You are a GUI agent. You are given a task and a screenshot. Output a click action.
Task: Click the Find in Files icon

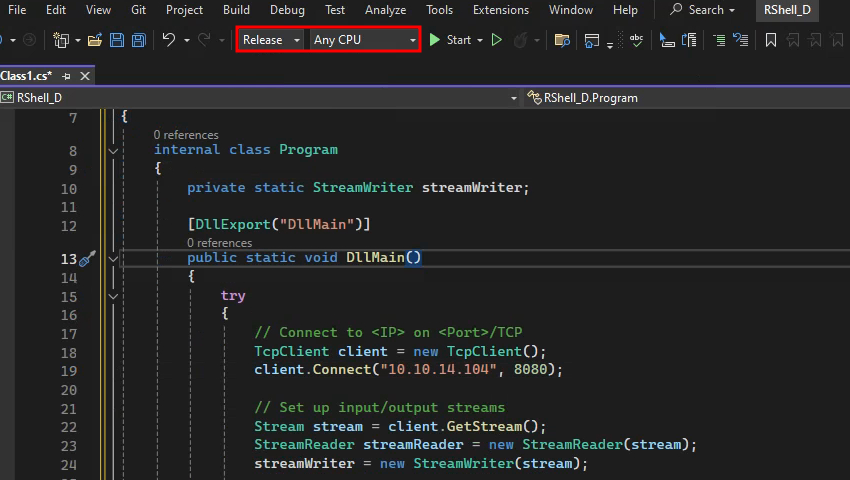point(562,40)
